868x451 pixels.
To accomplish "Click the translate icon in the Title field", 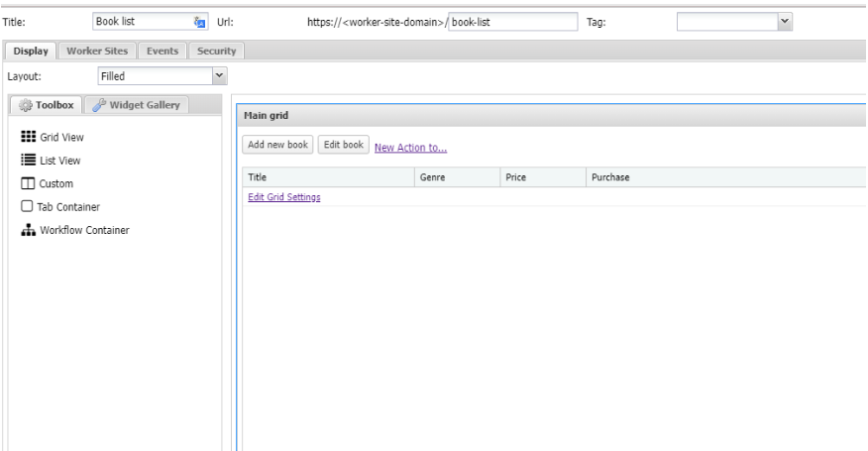I will tap(200, 22).
